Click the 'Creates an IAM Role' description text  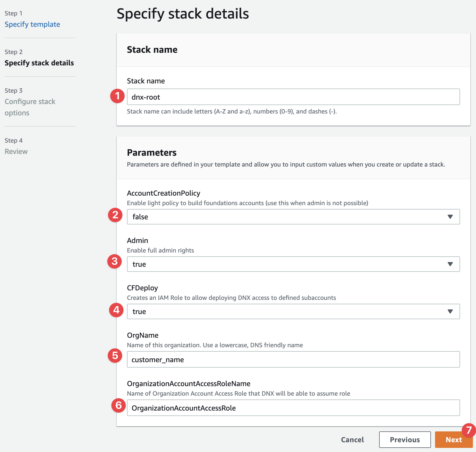231,298
